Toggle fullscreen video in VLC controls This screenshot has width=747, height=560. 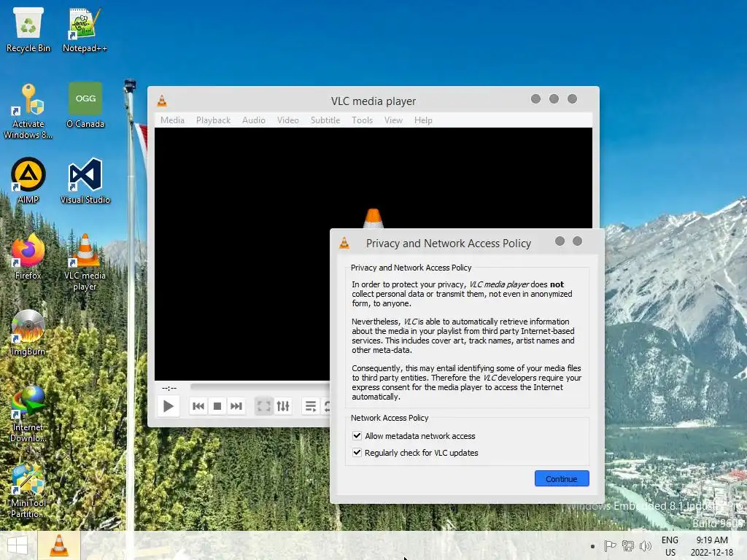[x=263, y=406]
